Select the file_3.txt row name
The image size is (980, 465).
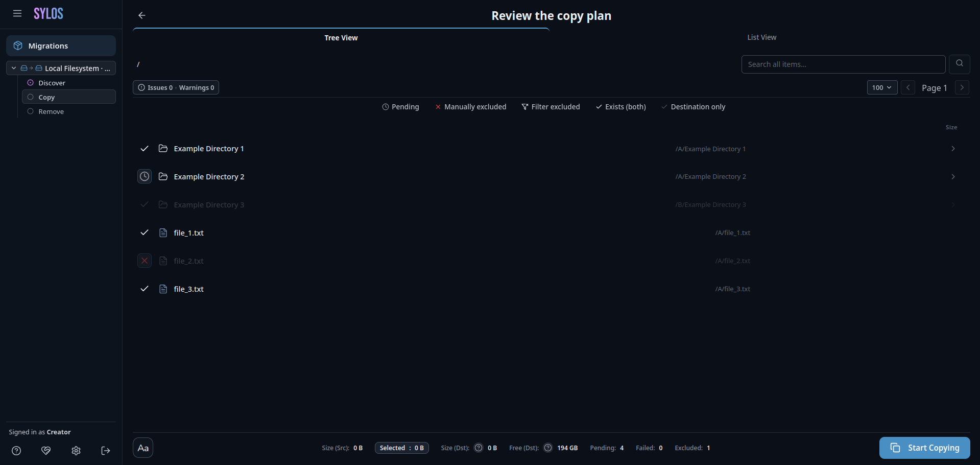pyautogui.click(x=188, y=289)
